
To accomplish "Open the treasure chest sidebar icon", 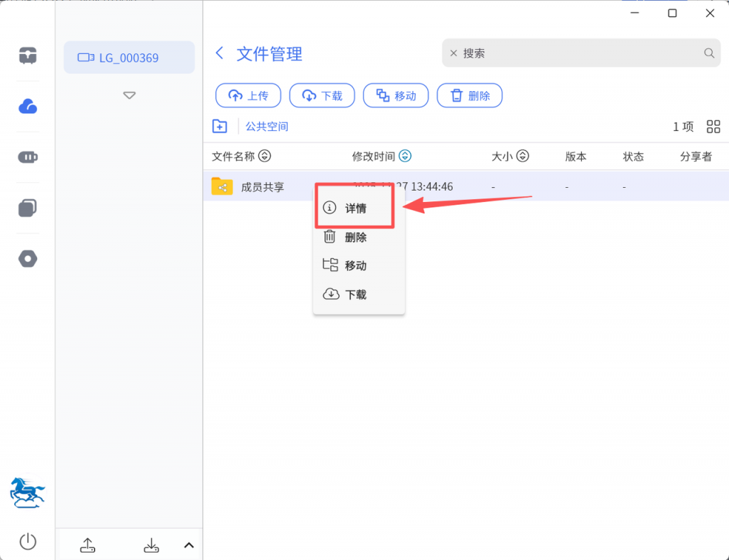I will [28, 56].
